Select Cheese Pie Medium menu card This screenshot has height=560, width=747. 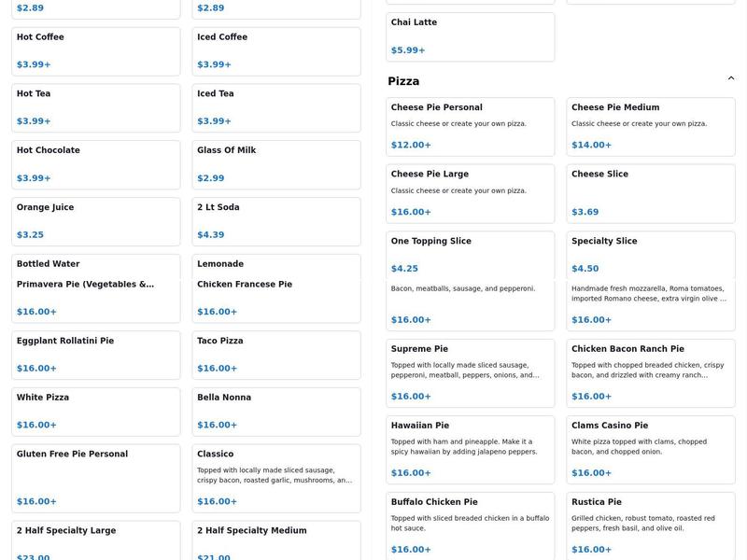pyautogui.click(x=650, y=126)
